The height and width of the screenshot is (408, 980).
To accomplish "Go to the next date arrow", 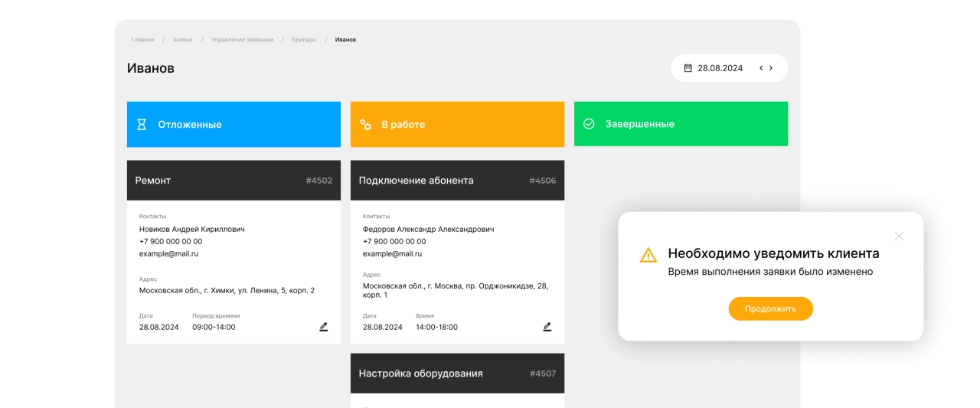I will (771, 68).
